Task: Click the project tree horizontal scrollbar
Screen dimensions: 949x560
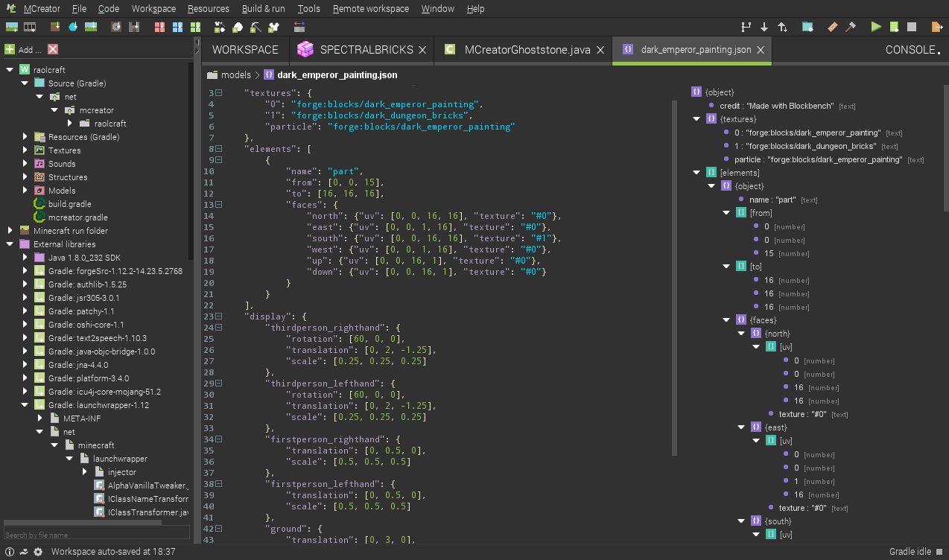Action: (x=83, y=523)
